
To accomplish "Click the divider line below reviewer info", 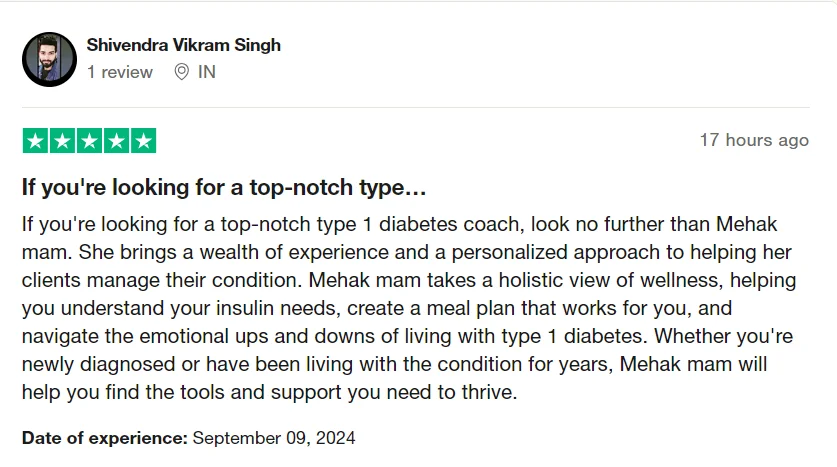I will click(418, 107).
